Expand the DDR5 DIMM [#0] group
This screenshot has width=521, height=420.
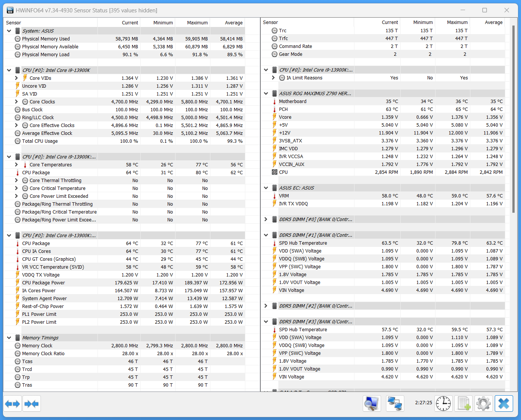point(266,220)
